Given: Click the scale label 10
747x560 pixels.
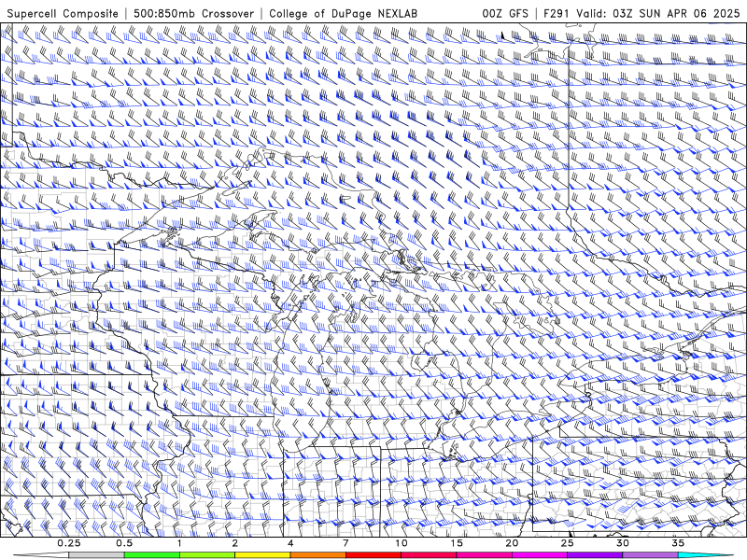Looking at the screenshot, I should (402, 543).
